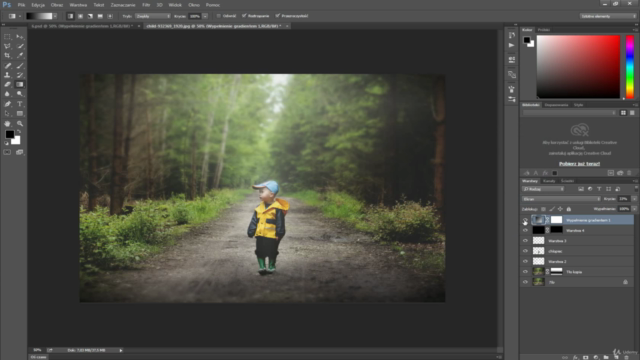Select the Wypełnienie gradientem 1 layer mask thumbnail
Viewport: 640px width, 360px height.
click(556, 220)
